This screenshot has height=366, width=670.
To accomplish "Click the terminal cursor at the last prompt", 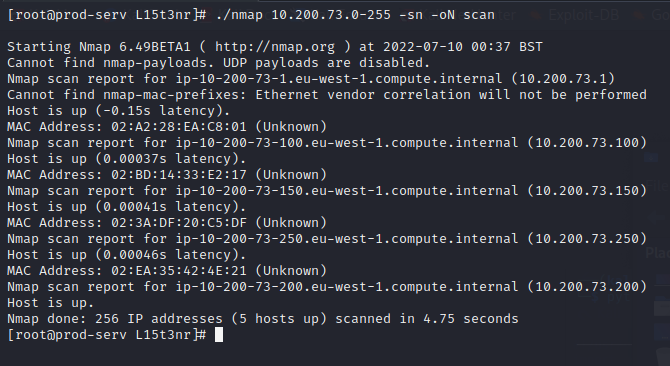I will click(218, 335).
